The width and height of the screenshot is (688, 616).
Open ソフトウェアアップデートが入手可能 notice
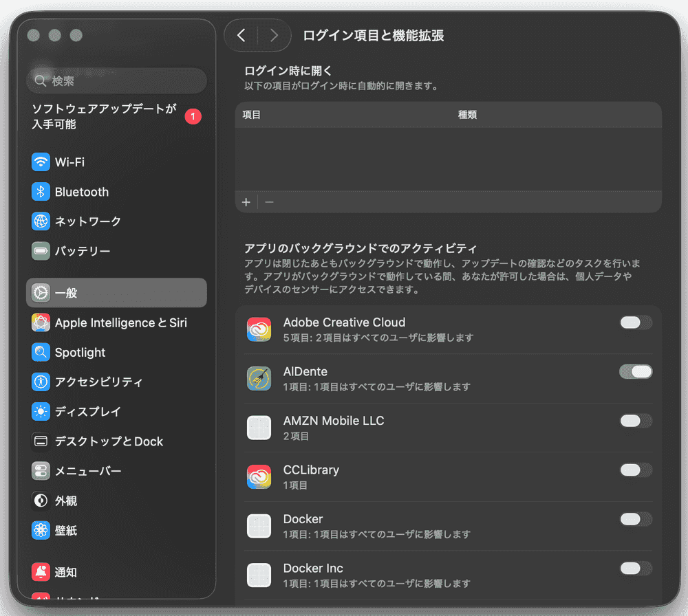click(116, 117)
